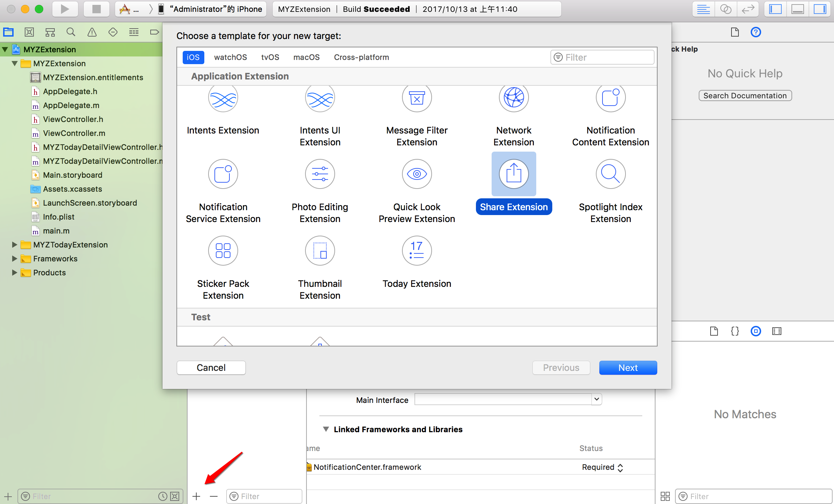Toggle the Debug area visibility
The width and height of the screenshot is (834, 504).
point(797,9)
